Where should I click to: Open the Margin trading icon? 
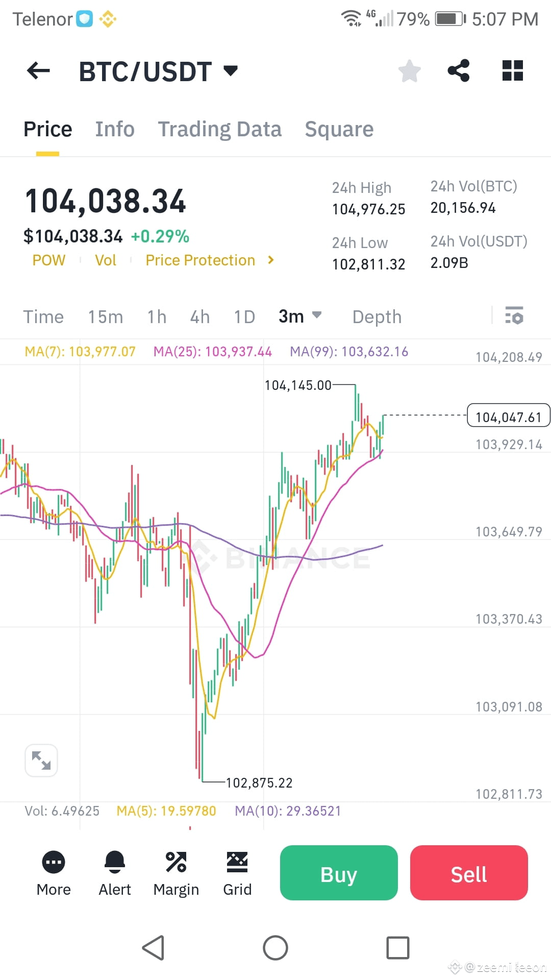tap(176, 862)
